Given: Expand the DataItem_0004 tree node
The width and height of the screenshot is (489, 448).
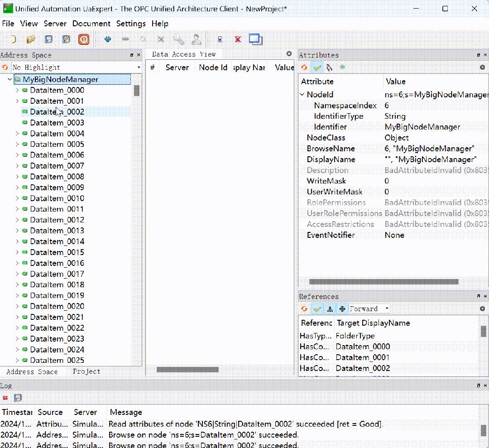Looking at the screenshot, I should (x=17, y=134).
